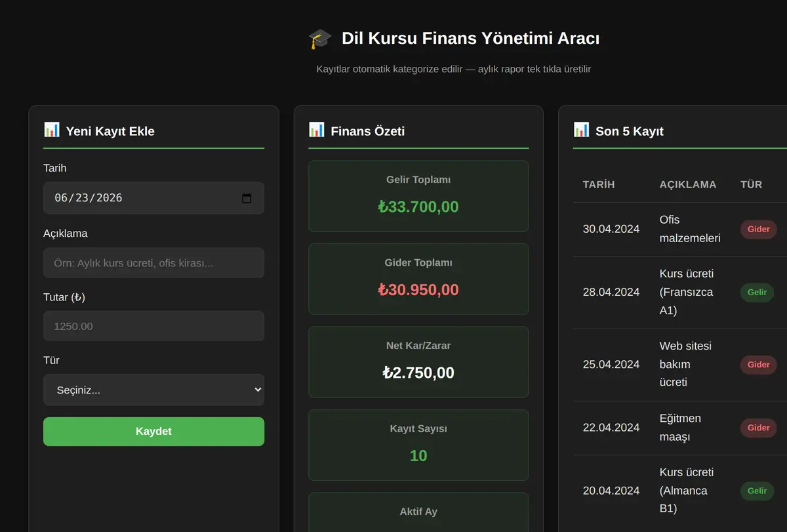Click the Finans Özeti heading text

368,131
